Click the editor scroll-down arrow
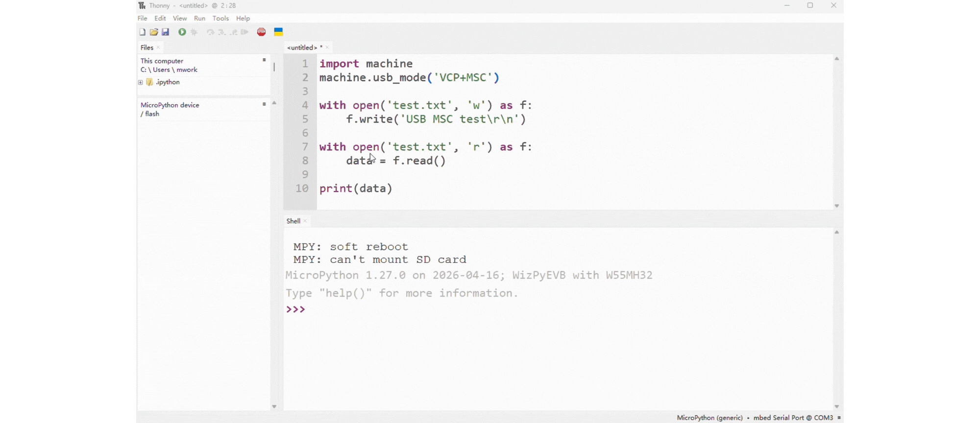This screenshot has height=423, width=980. [x=837, y=206]
